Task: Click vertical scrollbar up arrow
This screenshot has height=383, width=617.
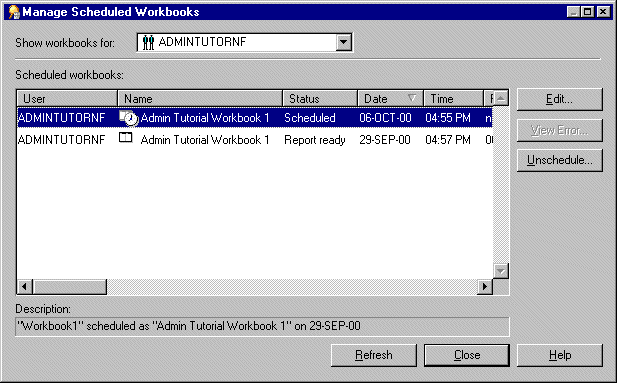Action: coord(501,98)
